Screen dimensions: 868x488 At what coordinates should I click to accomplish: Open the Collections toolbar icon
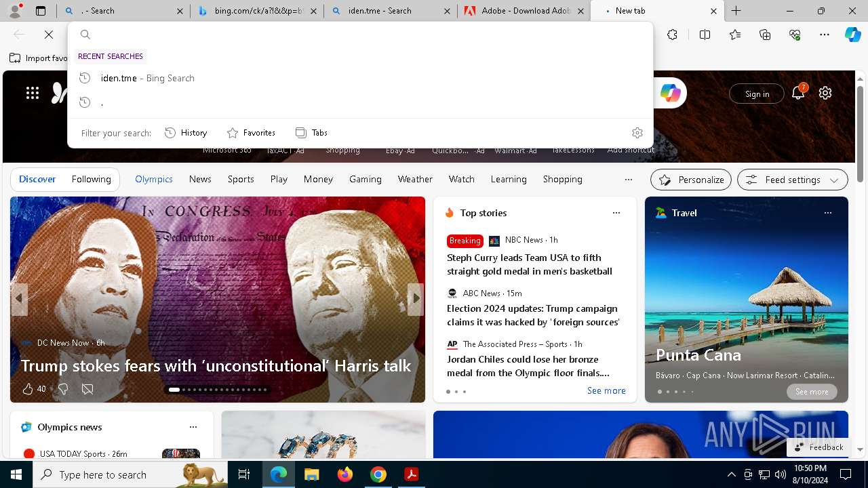(765, 35)
